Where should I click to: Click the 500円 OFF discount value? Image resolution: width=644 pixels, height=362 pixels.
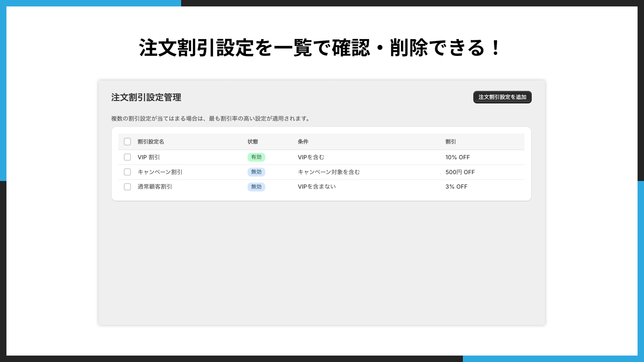(x=460, y=172)
